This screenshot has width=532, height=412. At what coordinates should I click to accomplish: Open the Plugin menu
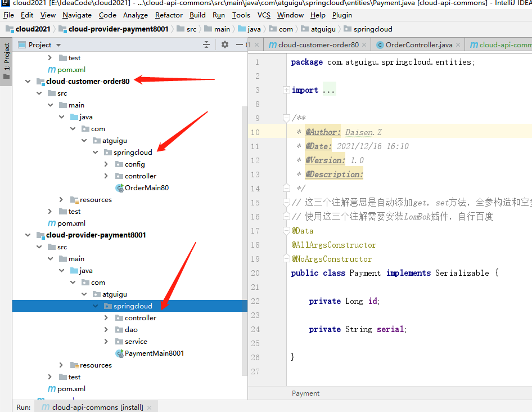point(342,15)
